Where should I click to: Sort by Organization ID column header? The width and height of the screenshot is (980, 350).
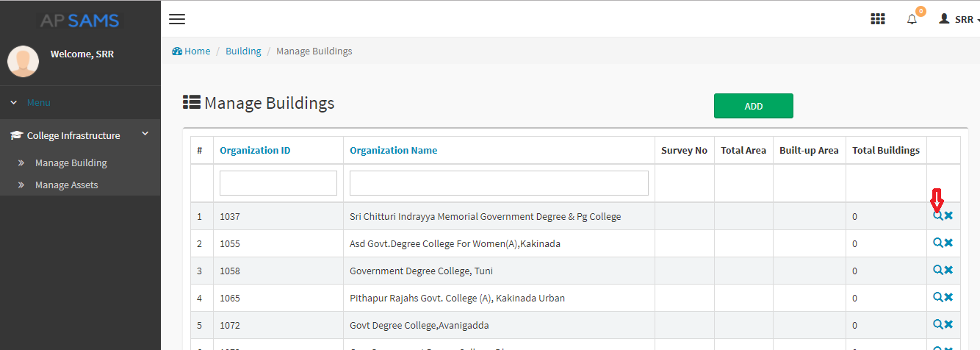point(255,150)
